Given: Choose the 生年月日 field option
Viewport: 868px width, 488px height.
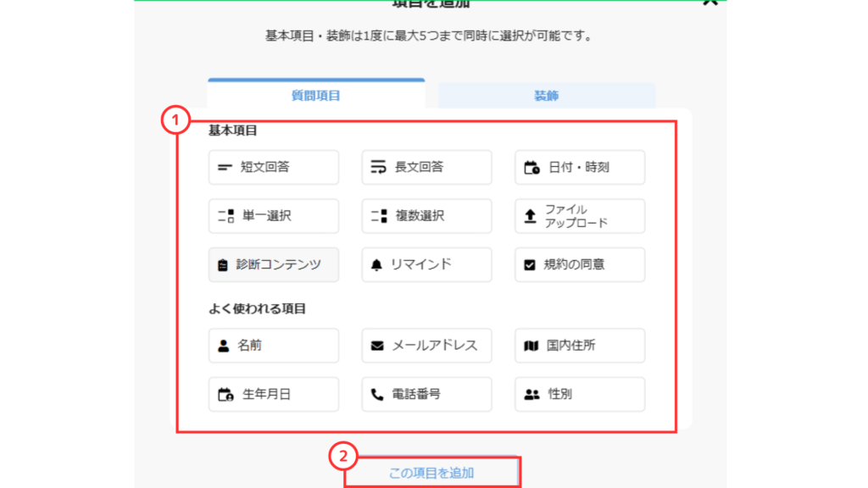Looking at the screenshot, I should pyautogui.click(x=274, y=394).
